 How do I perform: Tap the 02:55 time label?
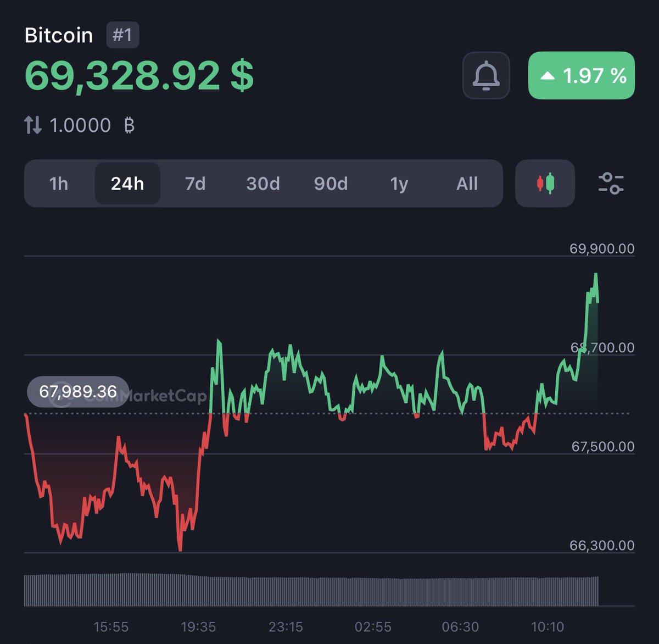click(x=373, y=626)
